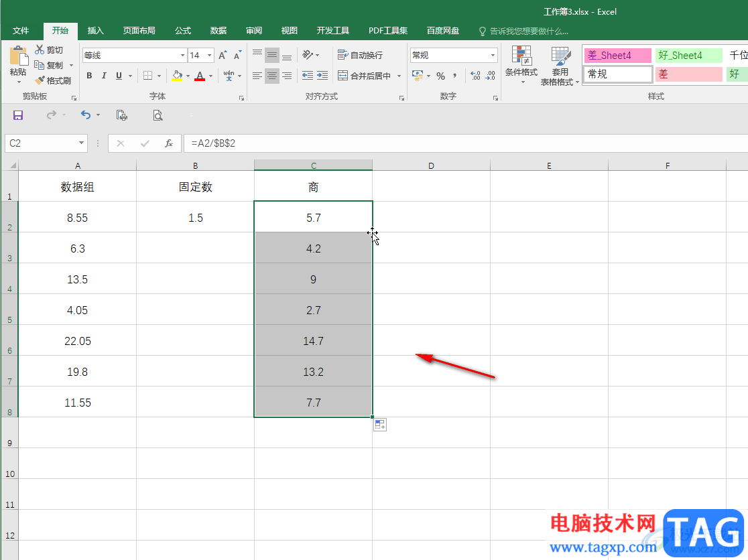Apply percent style with the % icon

(x=440, y=76)
